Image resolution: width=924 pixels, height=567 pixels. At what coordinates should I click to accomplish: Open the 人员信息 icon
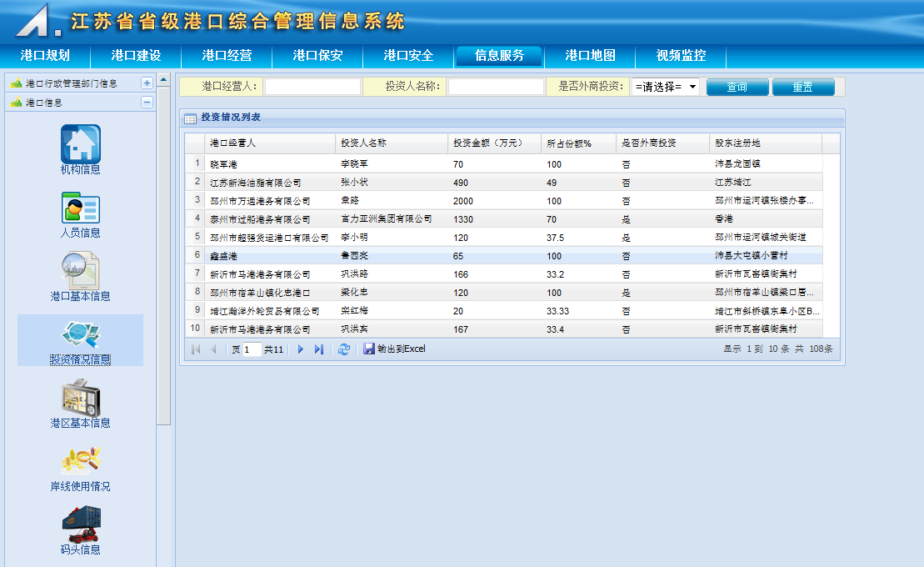80,208
